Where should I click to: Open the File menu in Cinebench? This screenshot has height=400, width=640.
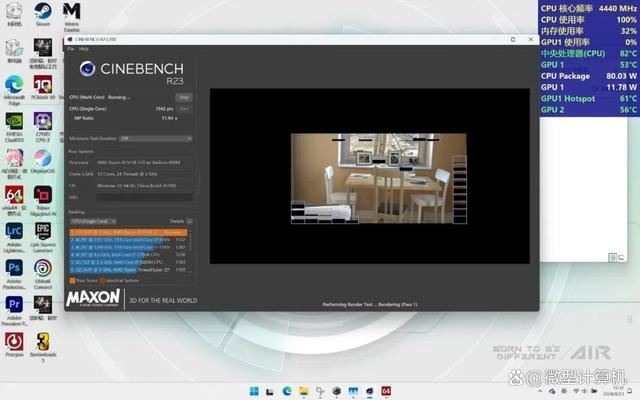click(70, 48)
